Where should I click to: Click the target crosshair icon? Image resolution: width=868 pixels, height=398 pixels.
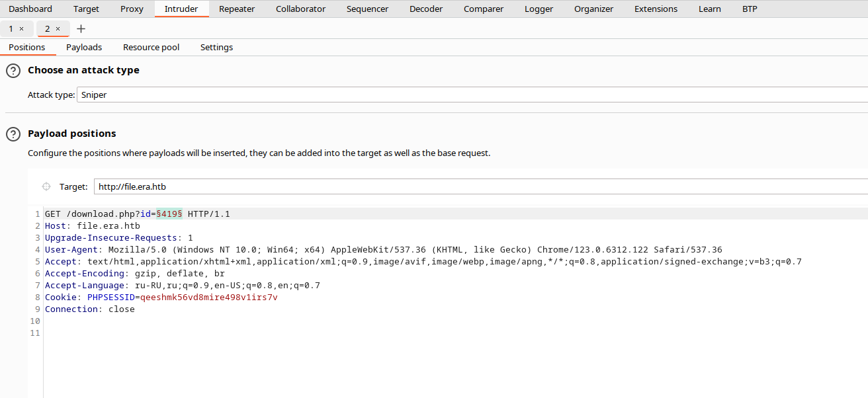pyautogui.click(x=46, y=186)
